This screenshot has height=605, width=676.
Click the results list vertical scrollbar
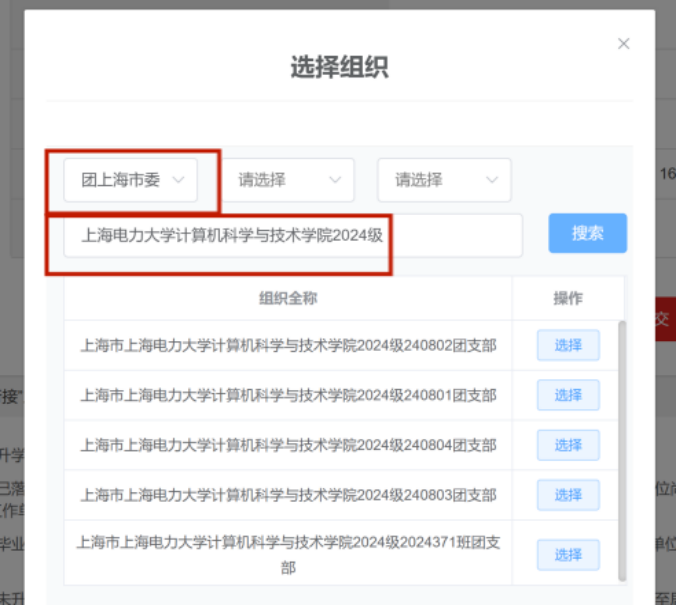pos(623,450)
